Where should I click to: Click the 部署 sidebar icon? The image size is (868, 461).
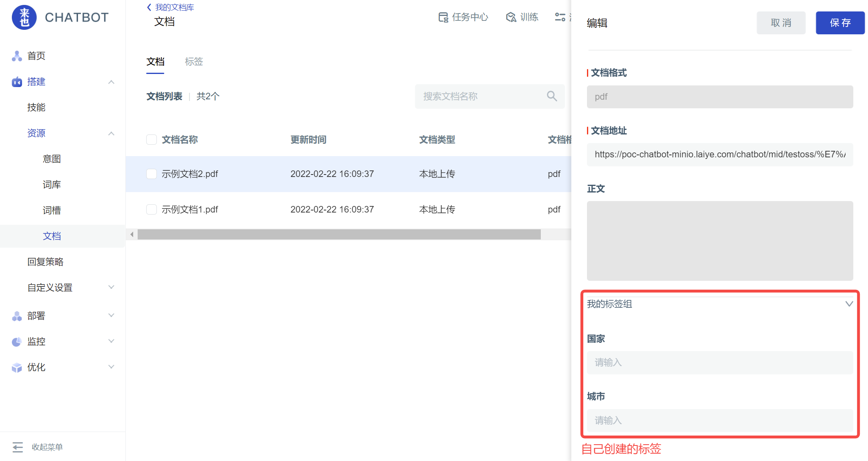[x=17, y=316]
